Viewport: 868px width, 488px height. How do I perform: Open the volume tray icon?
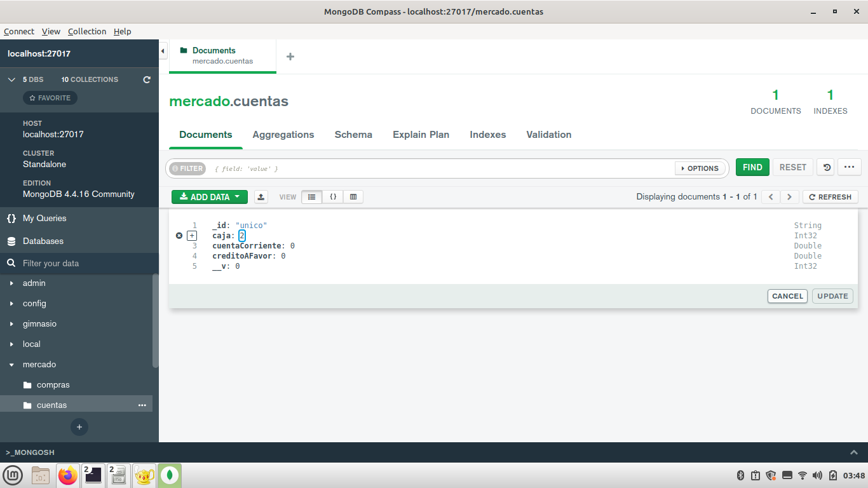coord(817,475)
